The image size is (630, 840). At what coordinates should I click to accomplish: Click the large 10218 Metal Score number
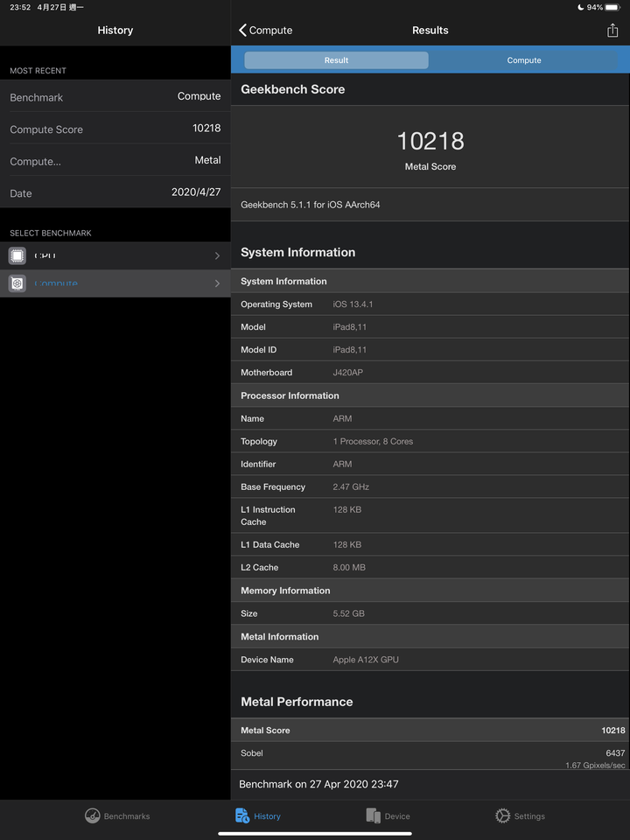pos(430,141)
